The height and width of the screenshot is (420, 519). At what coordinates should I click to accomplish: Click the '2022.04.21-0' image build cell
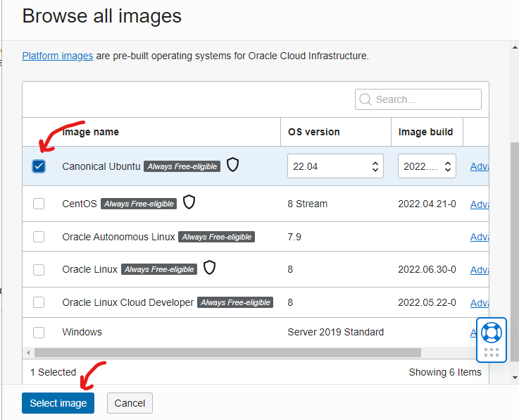click(427, 204)
